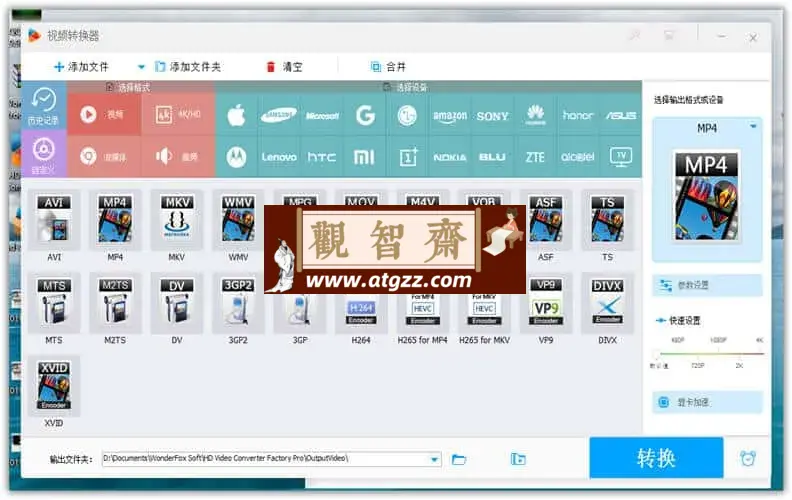Select the LG device category
This screenshot has height=500, width=792.
click(408, 116)
